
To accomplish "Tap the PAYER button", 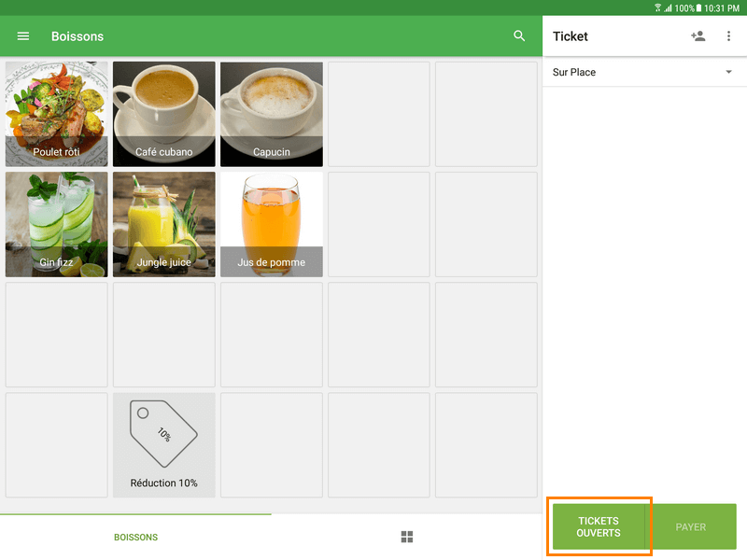I will click(690, 526).
